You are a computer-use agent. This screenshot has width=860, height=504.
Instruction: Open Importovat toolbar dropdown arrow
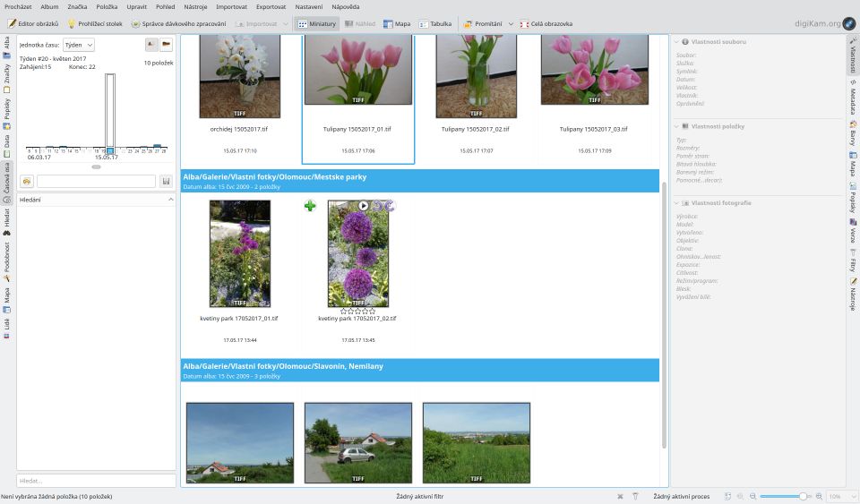[x=285, y=24]
